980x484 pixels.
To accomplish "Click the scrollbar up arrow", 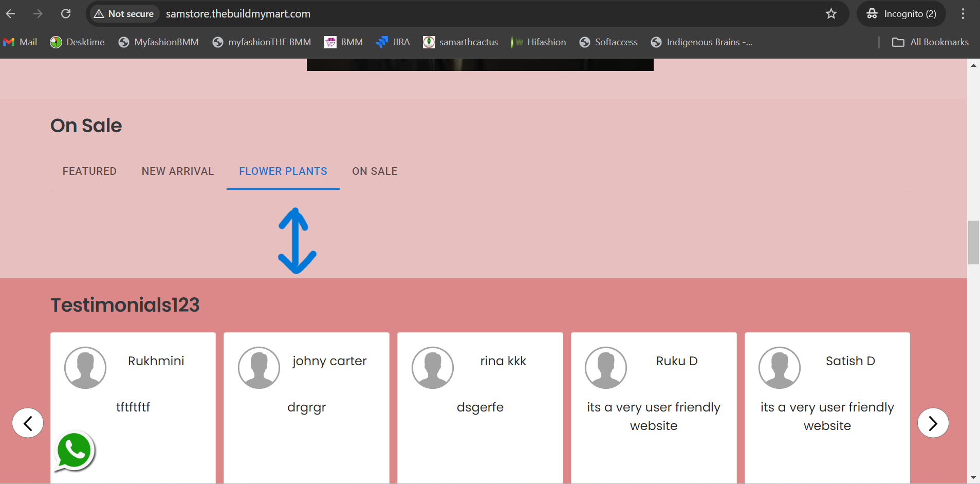I will click(x=973, y=65).
